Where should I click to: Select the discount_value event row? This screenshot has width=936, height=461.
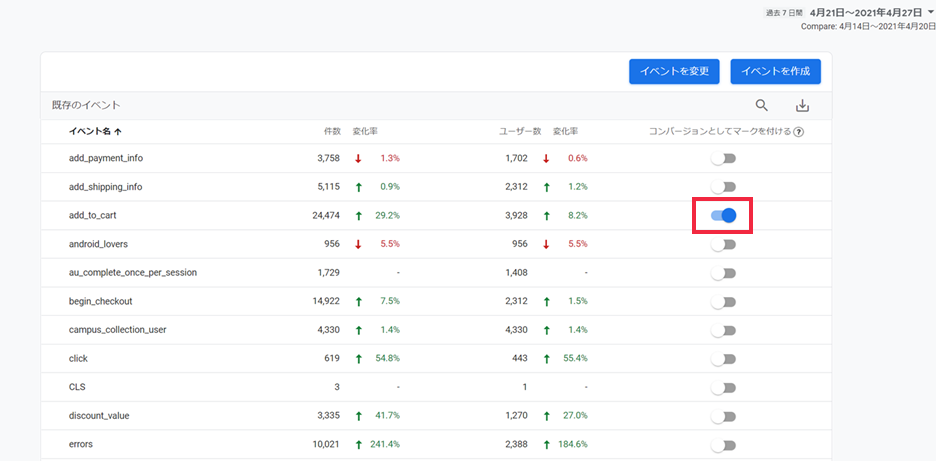pyautogui.click(x=99, y=416)
